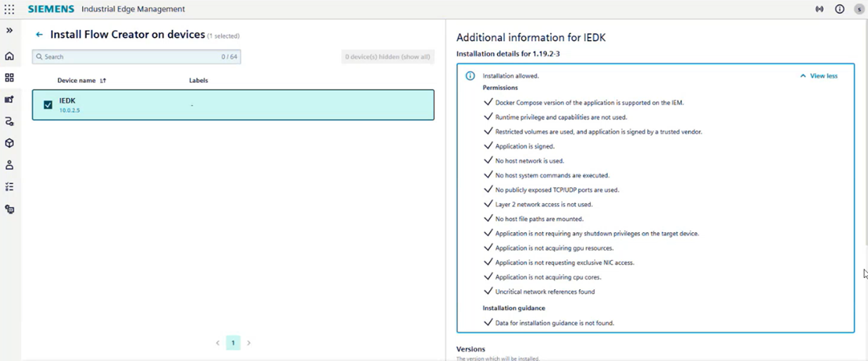Click the 'Installation allowed.' message
Viewport: 868px width, 361px height.
tap(511, 76)
